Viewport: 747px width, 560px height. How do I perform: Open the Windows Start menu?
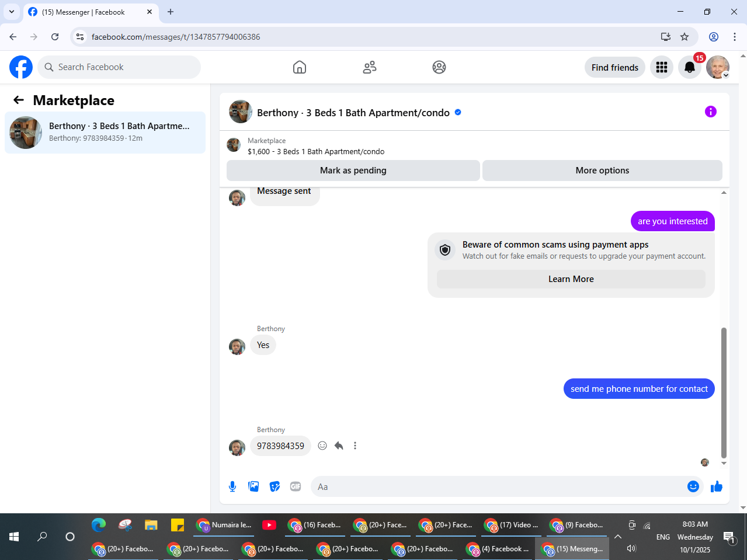14,537
